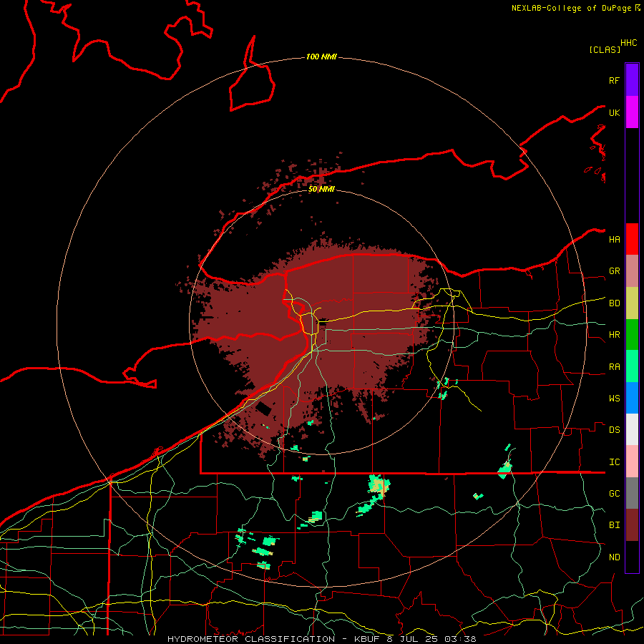
Task: Click the HHC product code text
Action: 628,43
